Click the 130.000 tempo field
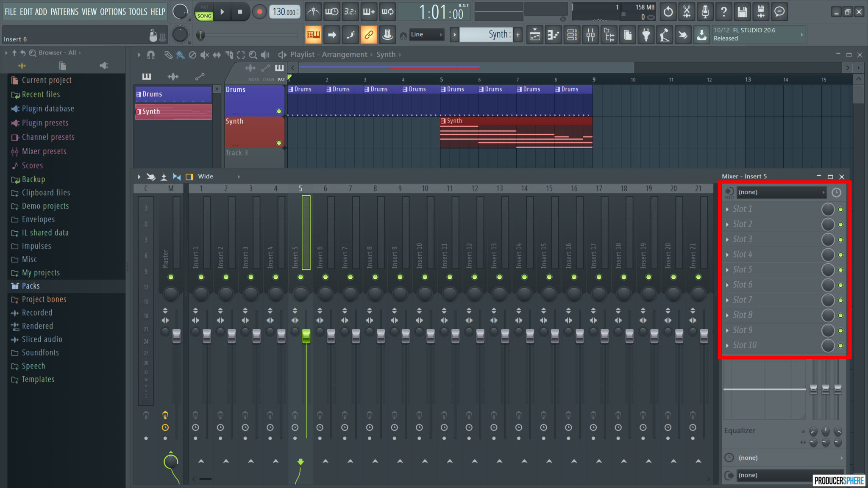 pos(285,12)
